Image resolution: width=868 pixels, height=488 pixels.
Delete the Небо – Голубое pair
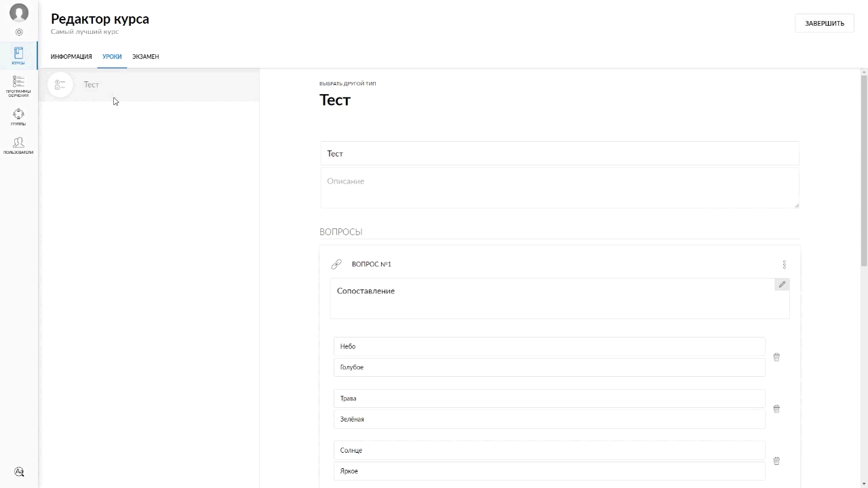(776, 357)
